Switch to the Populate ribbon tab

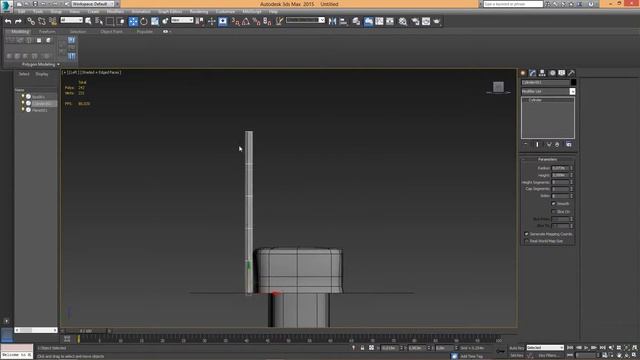[x=144, y=31]
